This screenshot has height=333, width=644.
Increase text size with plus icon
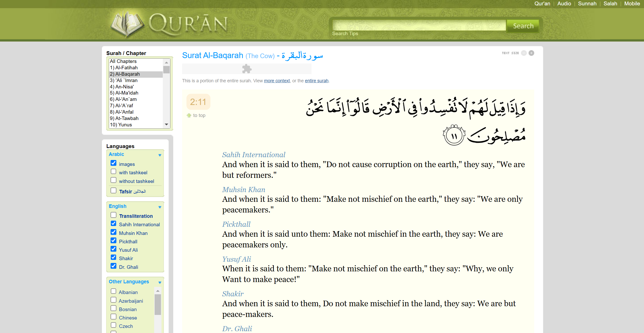pos(531,53)
